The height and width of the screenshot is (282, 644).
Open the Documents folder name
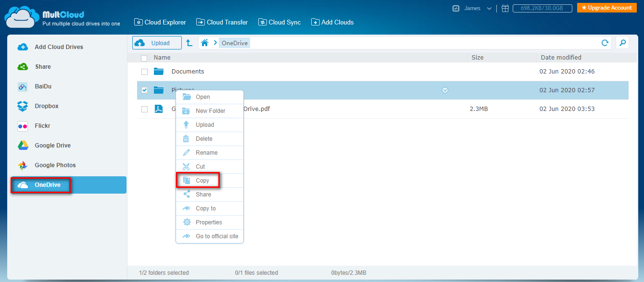[188, 72]
